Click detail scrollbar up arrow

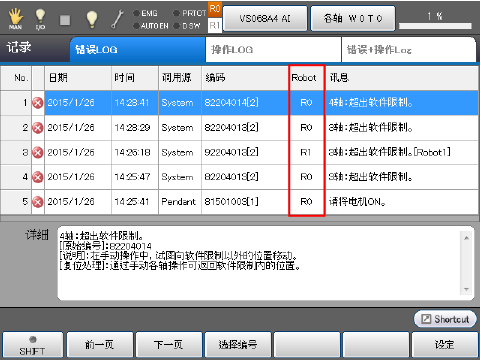tap(466, 238)
